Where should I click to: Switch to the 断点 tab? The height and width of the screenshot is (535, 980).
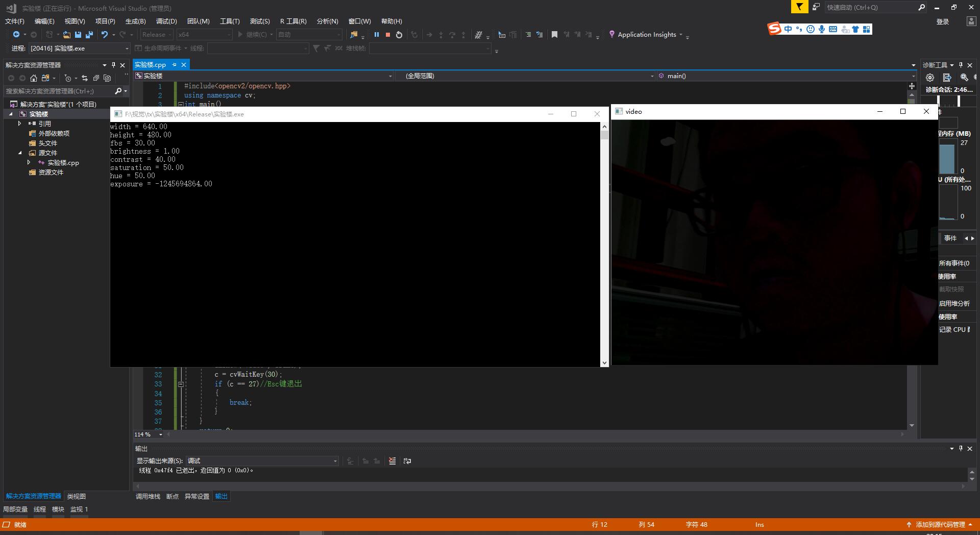173,496
